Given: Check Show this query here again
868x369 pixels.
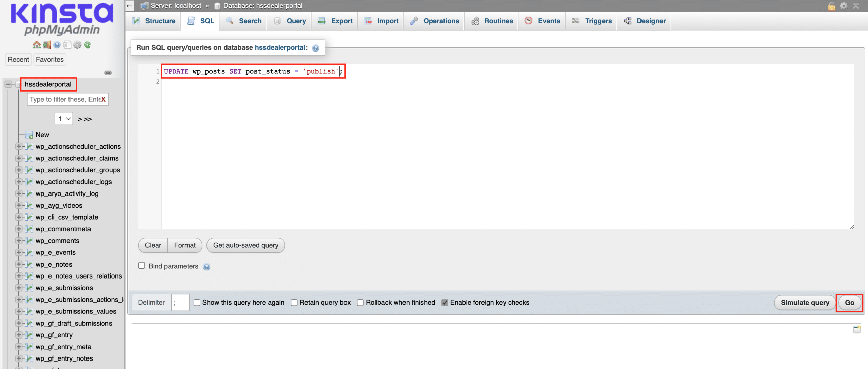Looking at the screenshot, I should (x=197, y=303).
